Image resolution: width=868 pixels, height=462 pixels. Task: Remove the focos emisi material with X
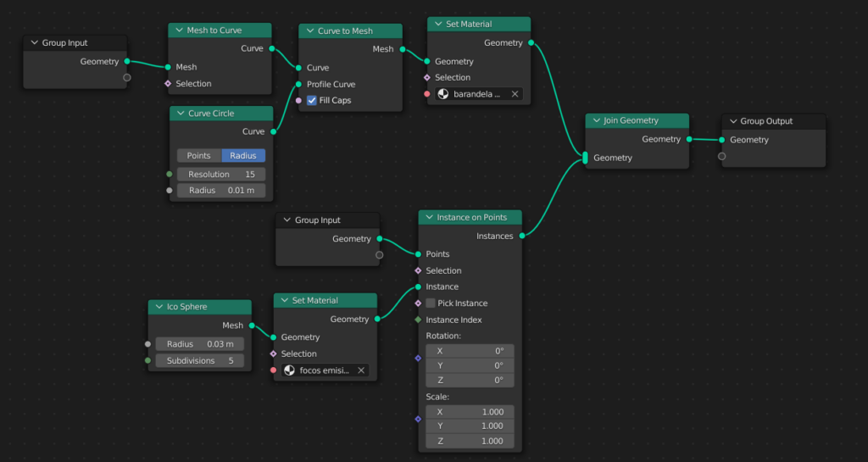click(360, 370)
